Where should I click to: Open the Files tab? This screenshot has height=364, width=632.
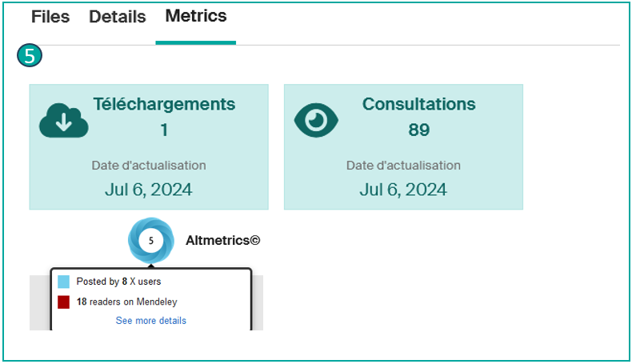[50, 17]
